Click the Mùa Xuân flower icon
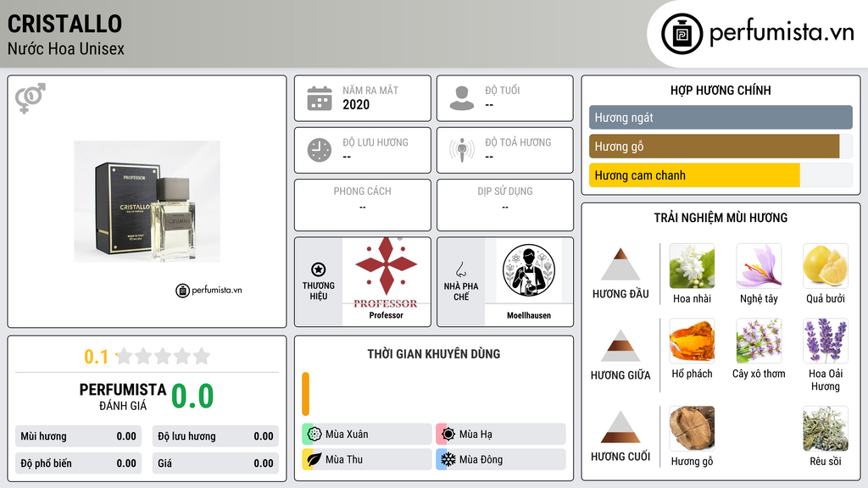This screenshot has height=488, width=868. click(x=314, y=435)
